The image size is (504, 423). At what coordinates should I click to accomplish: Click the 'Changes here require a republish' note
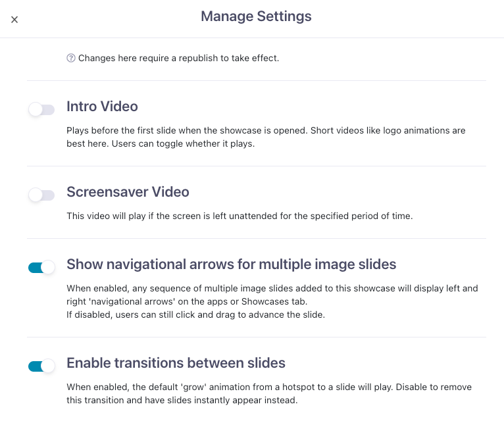(x=178, y=58)
